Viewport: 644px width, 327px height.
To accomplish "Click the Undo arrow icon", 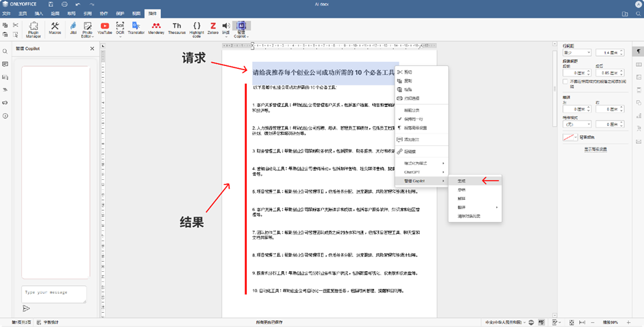I will [78, 4].
